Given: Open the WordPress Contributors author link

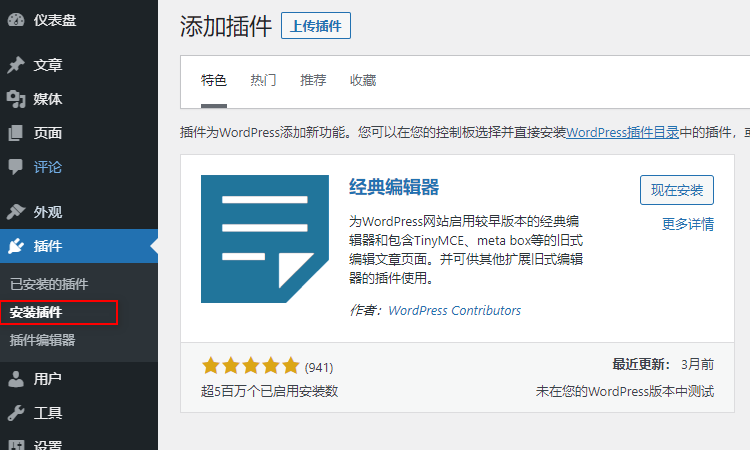Looking at the screenshot, I should coord(454,310).
